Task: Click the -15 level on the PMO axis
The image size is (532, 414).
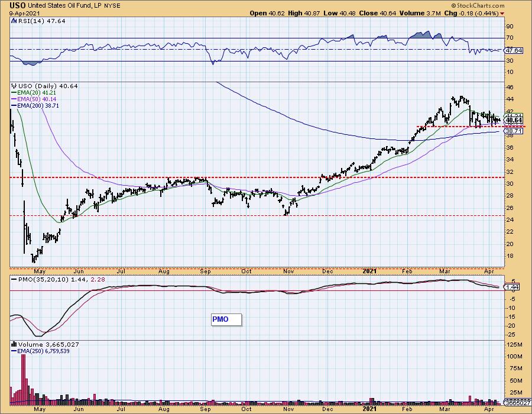Action: point(512,317)
